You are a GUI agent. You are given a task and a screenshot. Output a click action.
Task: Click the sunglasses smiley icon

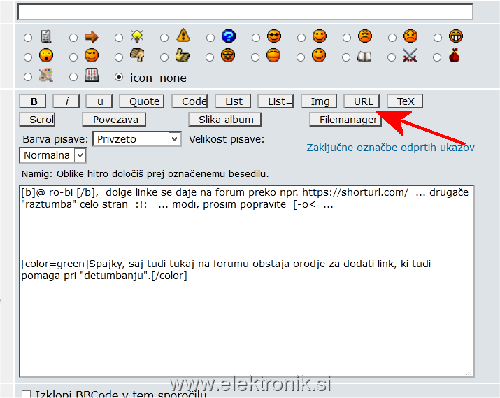(x=274, y=36)
